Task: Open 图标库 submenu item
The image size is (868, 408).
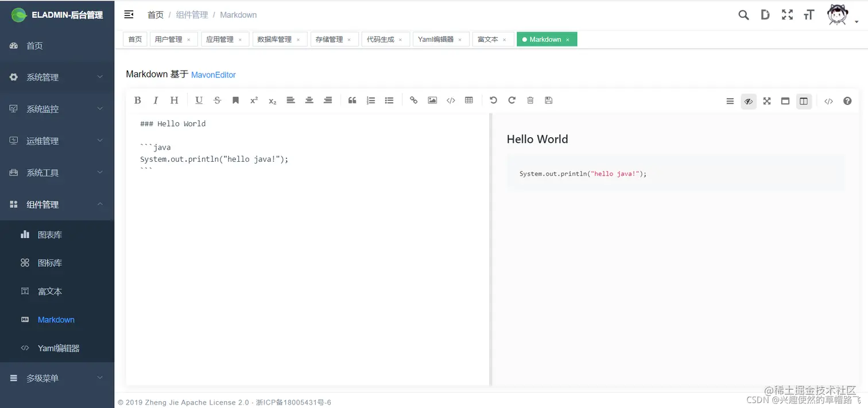Action: [x=57, y=263]
